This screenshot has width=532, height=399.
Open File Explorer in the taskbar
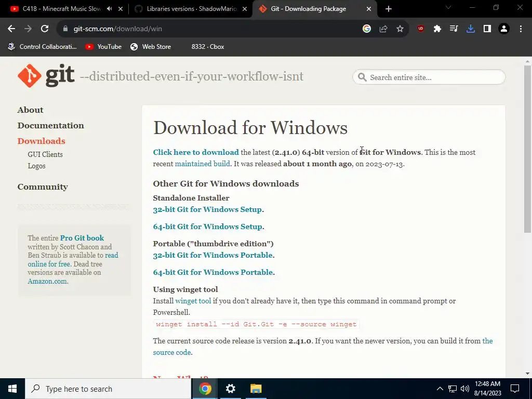[x=256, y=389]
